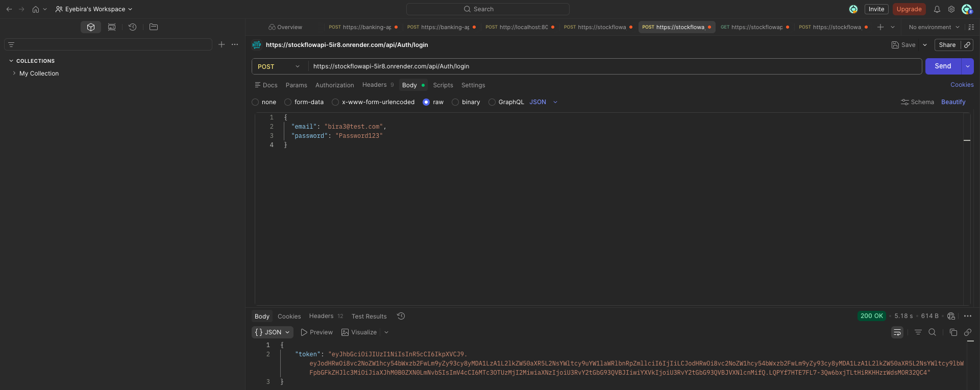Open response history clock icon

(401, 316)
